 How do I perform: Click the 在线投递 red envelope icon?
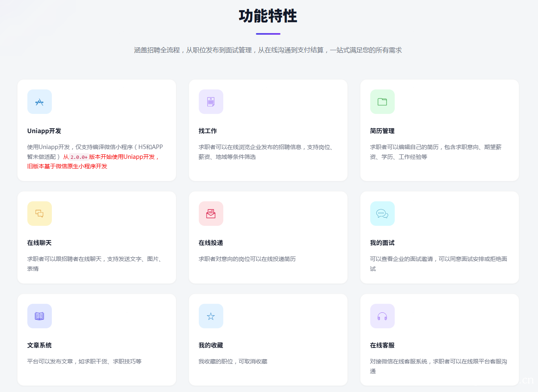(x=211, y=214)
